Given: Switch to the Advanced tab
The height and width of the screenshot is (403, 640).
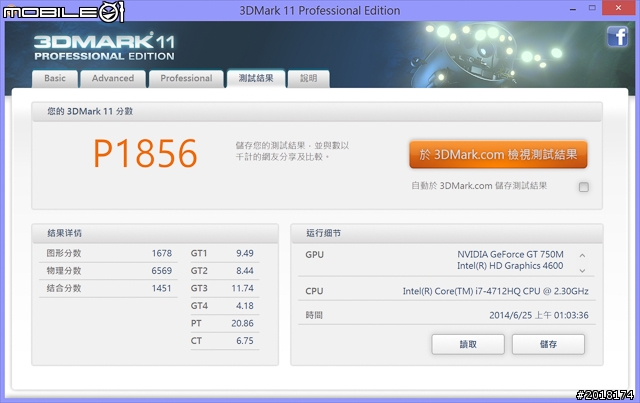Looking at the screenshot, I should 113,78.
